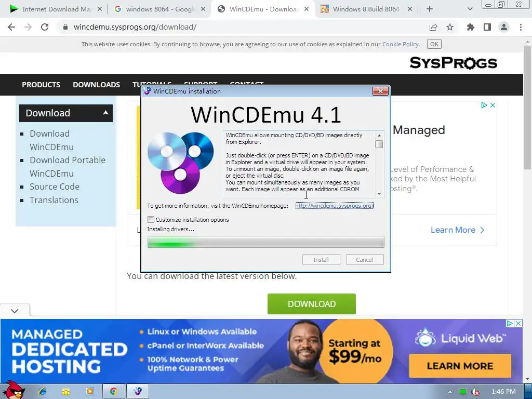Open the wincdemu.sysprogs.org homepage link
This screenshot has width=532, height=399.
tap(334, 206)
